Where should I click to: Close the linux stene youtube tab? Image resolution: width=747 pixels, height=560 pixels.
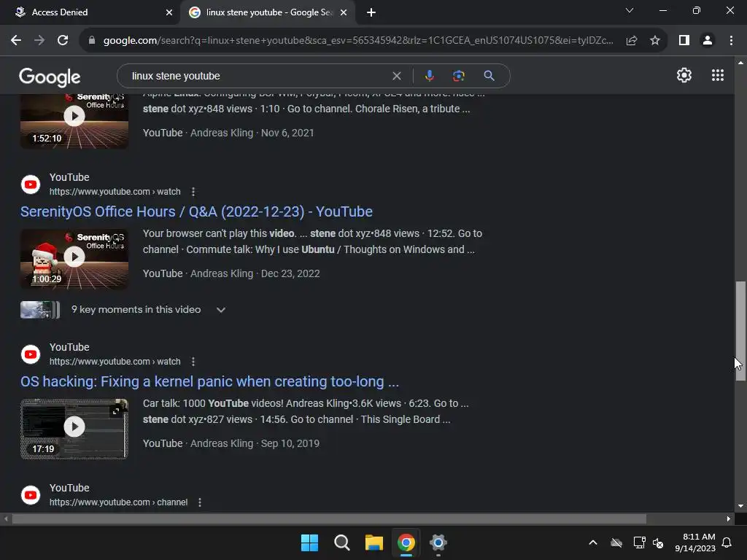[x=344, y=13]
